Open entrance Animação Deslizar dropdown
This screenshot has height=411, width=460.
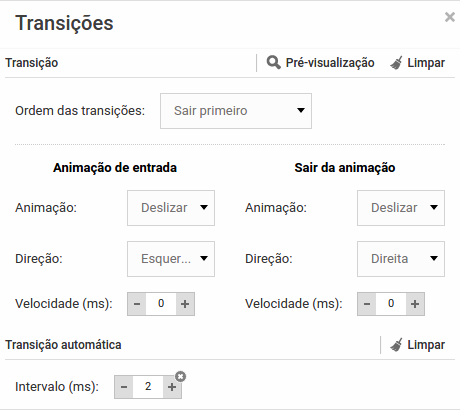coord(171,208)
